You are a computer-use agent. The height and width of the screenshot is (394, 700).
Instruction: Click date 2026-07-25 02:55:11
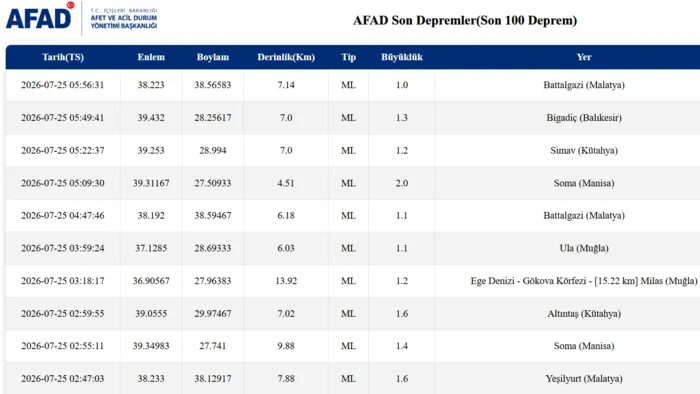(62, 346)
